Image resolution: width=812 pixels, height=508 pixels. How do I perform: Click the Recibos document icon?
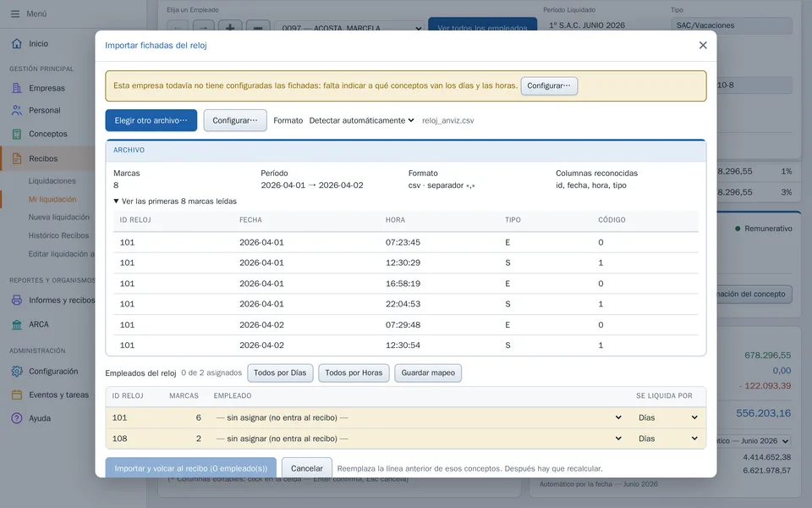17,158
